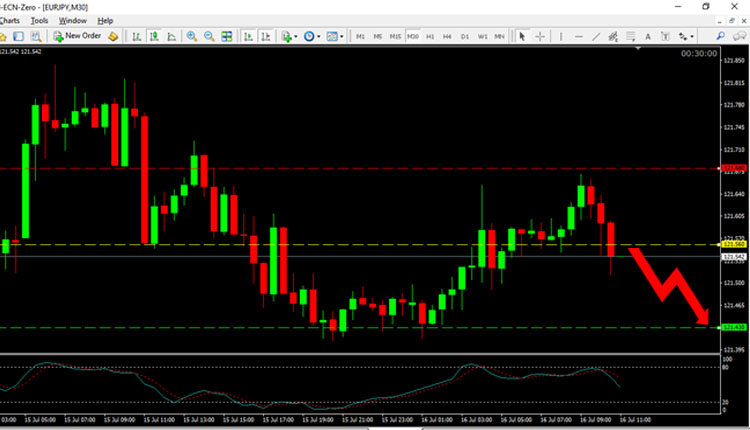Toggle Chart Shift button

click(x=264, y=36)
